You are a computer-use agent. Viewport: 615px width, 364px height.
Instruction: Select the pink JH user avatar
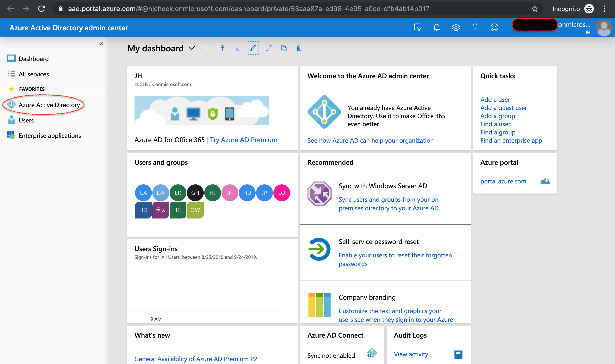coord(230,193)
